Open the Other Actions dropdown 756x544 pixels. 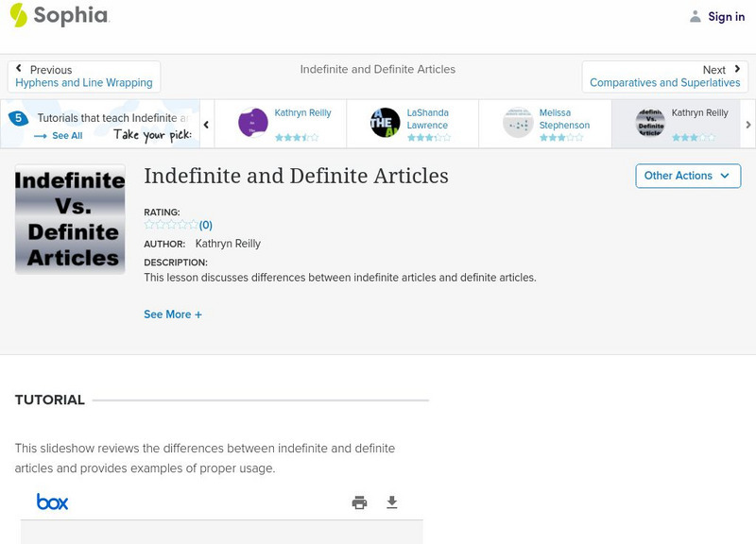(x=686, y=176)
